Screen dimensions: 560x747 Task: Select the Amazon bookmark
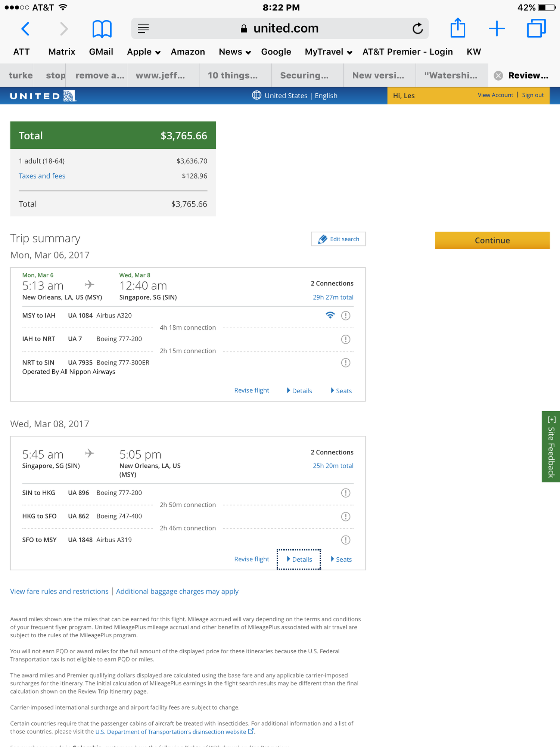click(188, 52)
